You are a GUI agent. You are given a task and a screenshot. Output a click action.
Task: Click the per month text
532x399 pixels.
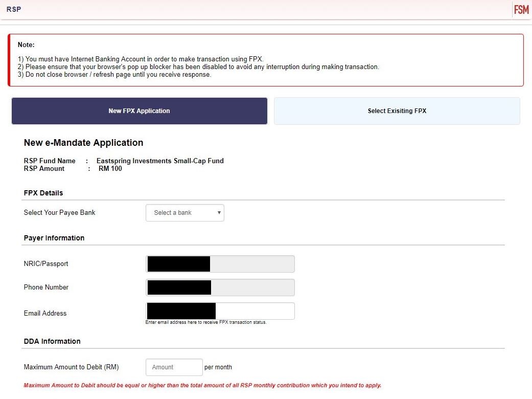pyautogui.click(x=218, y=367)
